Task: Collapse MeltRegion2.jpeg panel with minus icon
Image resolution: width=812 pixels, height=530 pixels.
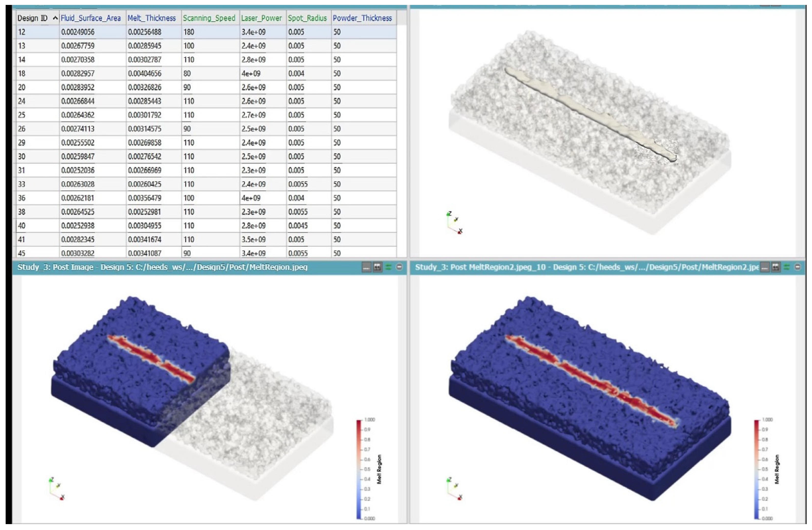Action: (798, 267)
